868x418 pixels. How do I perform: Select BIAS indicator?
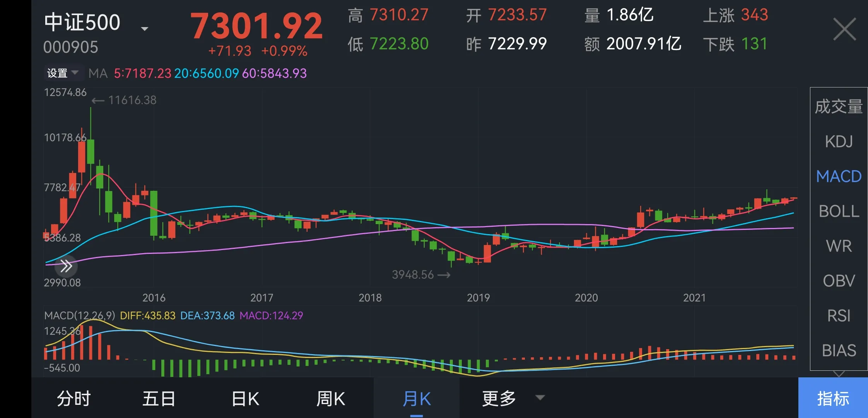839,350
